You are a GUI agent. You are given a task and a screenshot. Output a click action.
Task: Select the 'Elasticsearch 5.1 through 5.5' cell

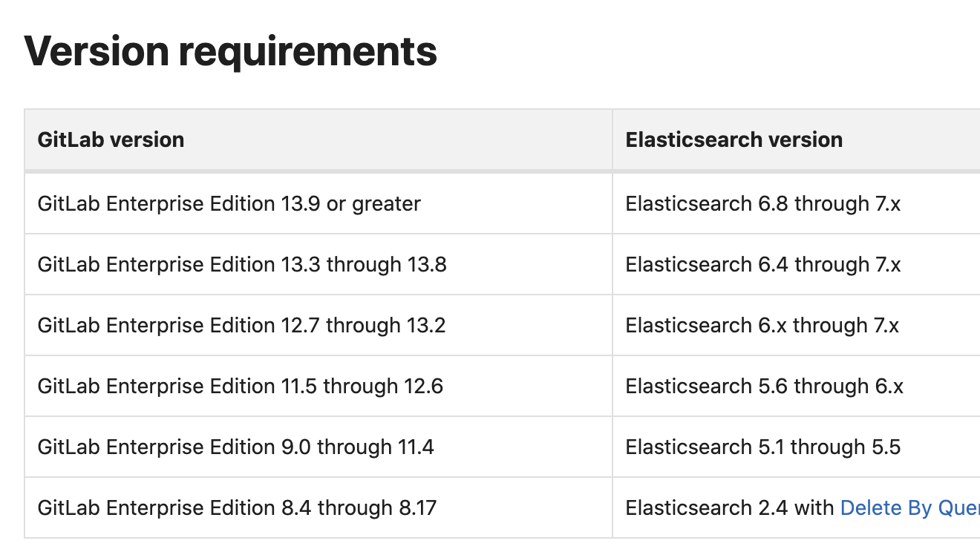[x=762, y=447]
